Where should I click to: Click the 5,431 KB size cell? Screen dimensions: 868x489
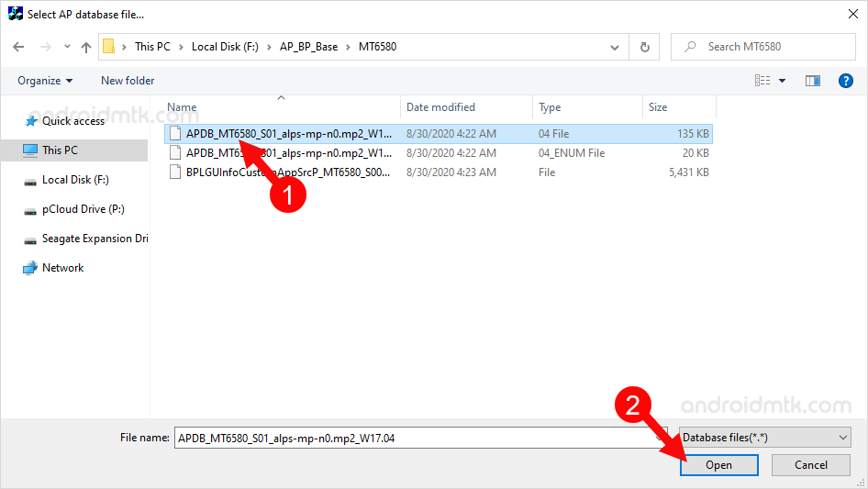[x=689, y=172]
